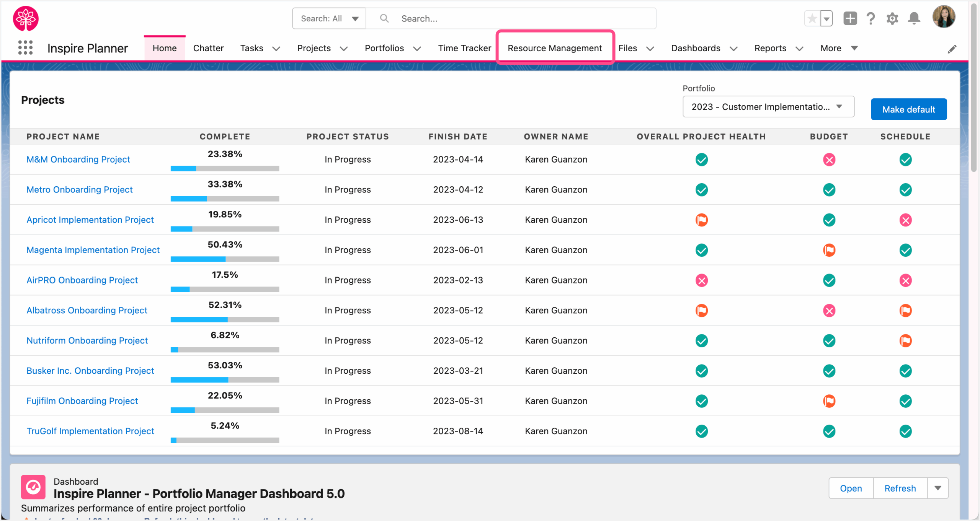
Task: Click the orange budget flag for Magenta Implementation Project
Action: click(829, 250)
